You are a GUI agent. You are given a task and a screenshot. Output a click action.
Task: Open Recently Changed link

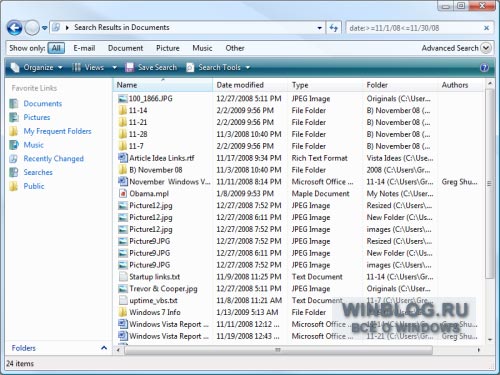tap(53, 159)
